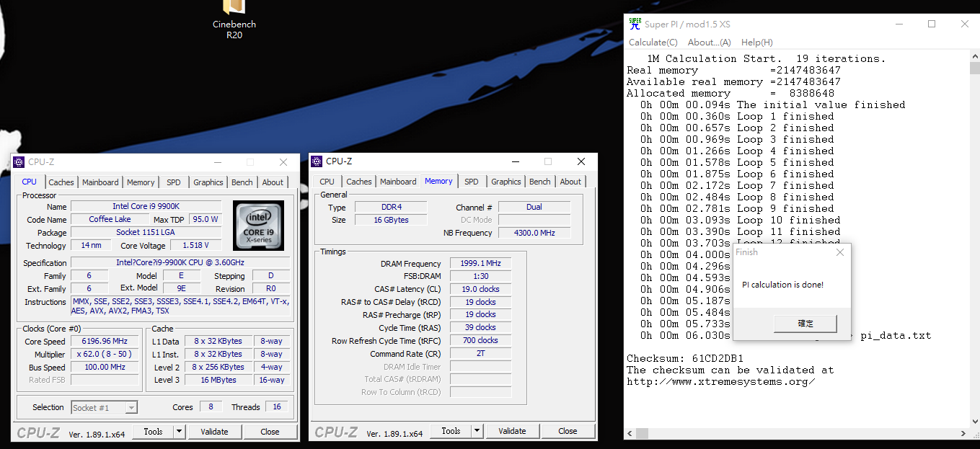Open Graphics tab in the CPU-Z Memory window
This screenshot has height=449, width=980.
coord(506,182)
